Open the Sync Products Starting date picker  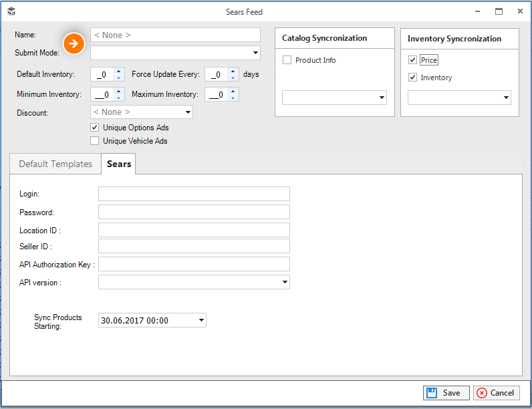(201, 320)
